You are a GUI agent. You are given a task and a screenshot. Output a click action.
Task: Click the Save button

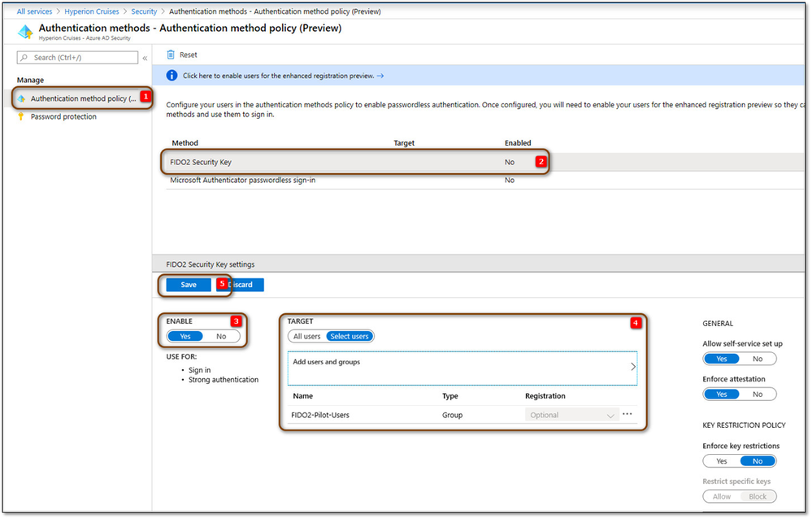pos(189,285)
